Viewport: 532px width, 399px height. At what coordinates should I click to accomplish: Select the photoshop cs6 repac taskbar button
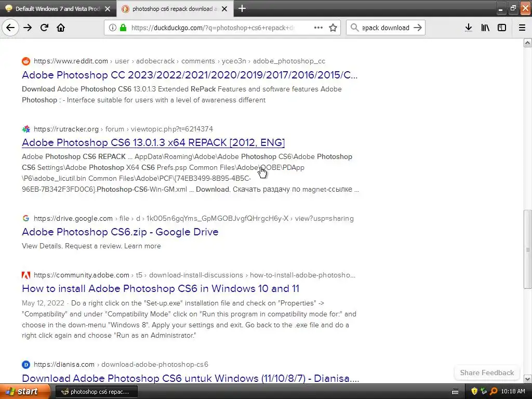pos(96,392)
